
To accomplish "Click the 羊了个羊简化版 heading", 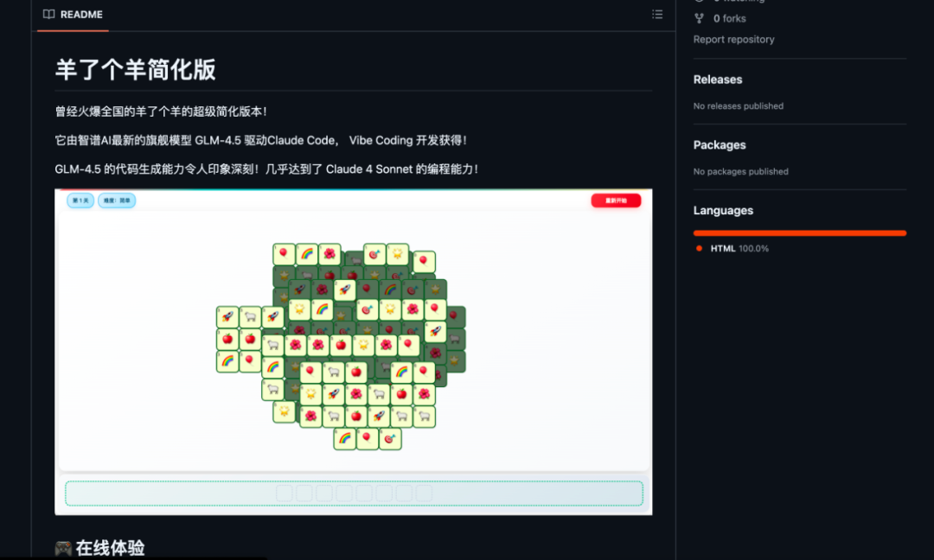I will (135, 70).
